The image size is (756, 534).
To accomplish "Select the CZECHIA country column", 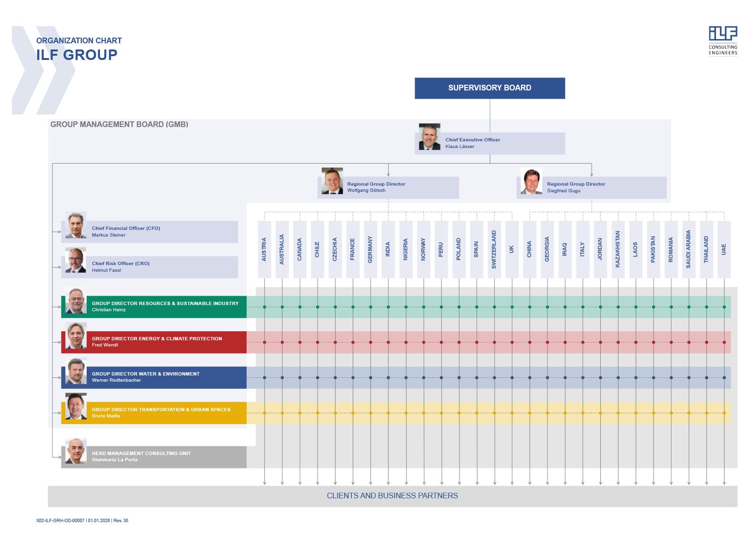I will (335, 249).
